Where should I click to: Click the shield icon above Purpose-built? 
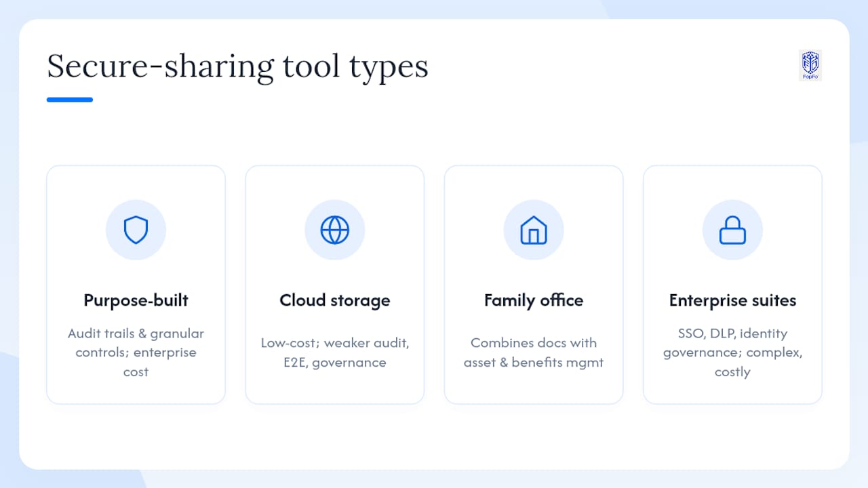pos(136,230)
